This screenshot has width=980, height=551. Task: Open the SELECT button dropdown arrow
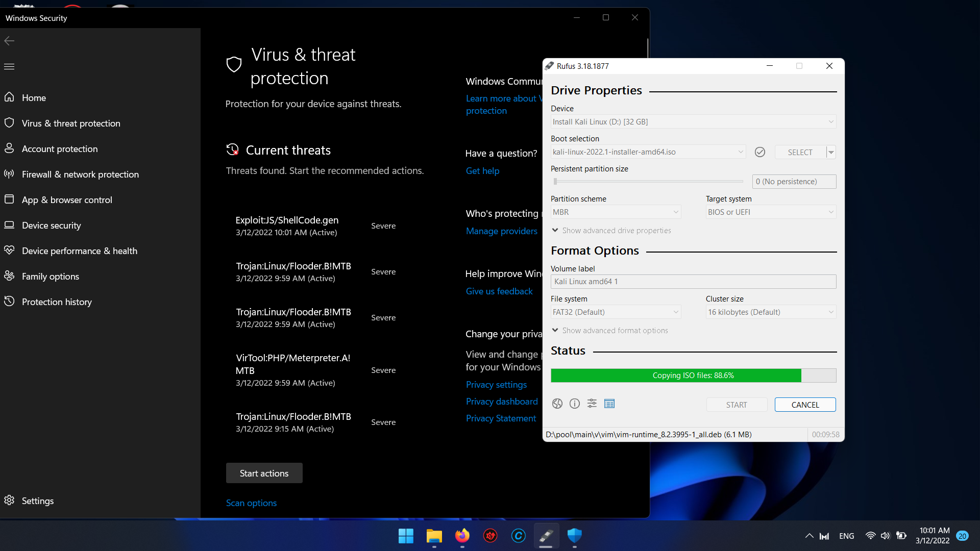pyautogui.click(x=831, y=152)
